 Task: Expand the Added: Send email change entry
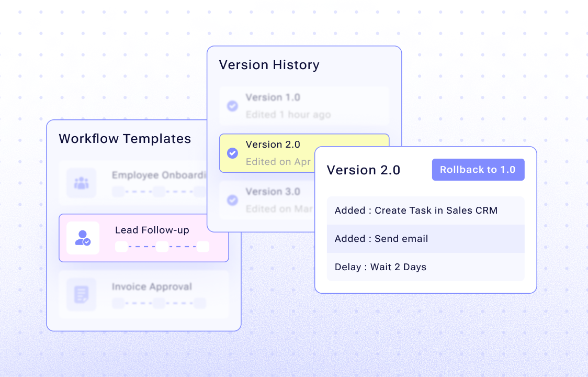pyautogui.click(x=425, y=239)
